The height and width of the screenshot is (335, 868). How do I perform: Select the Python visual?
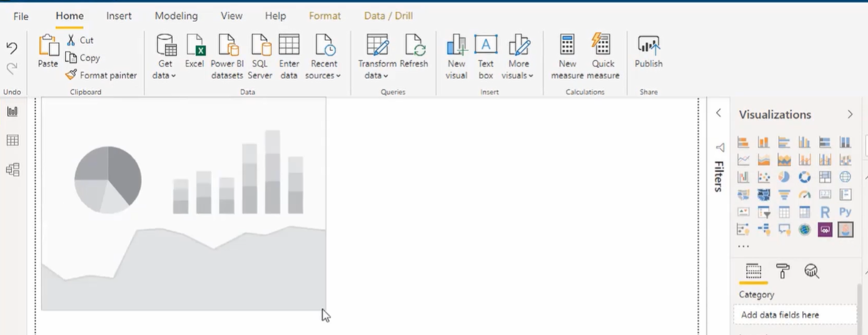pyautogui.click(x=845, y=212)
